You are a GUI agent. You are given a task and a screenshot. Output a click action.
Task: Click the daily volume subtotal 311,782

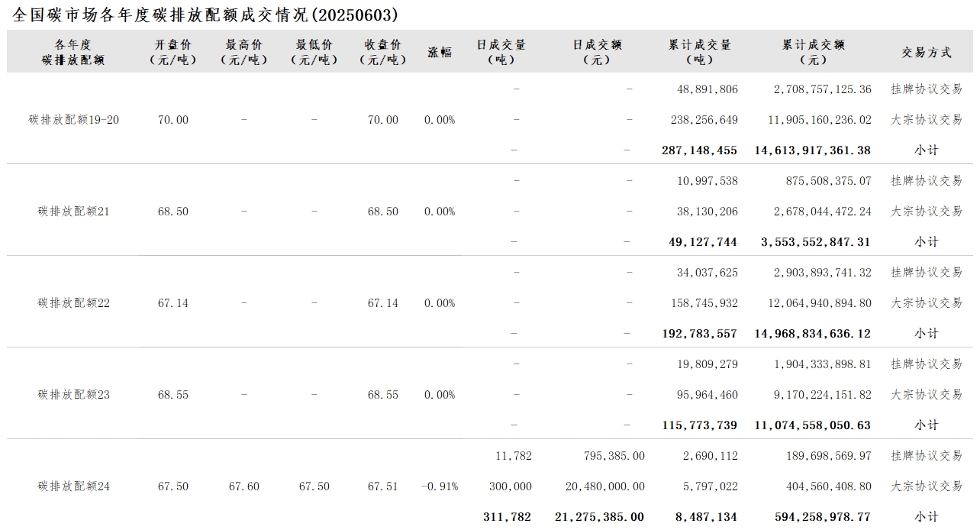507,517
